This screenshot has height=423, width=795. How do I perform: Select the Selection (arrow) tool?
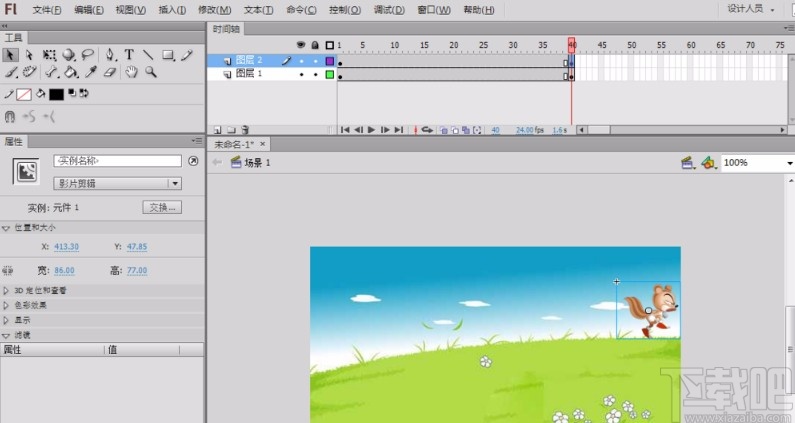coord(10,55)
